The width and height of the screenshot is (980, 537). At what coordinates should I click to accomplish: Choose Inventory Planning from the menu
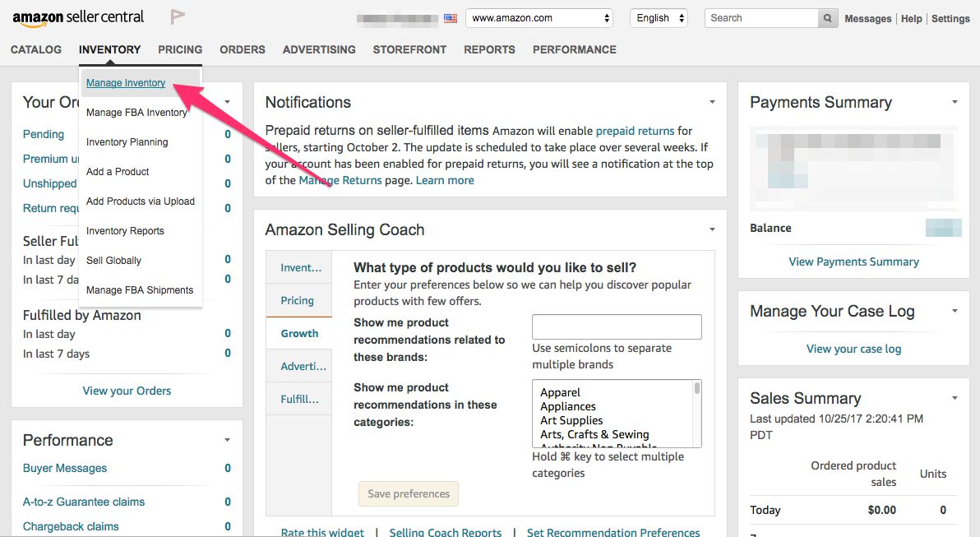click(127, 142)
